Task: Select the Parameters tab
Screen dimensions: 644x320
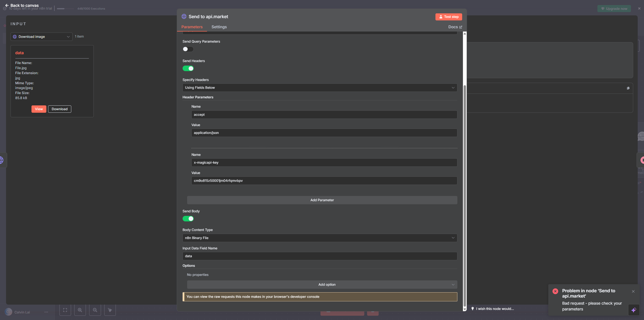Action: (192, 27)
